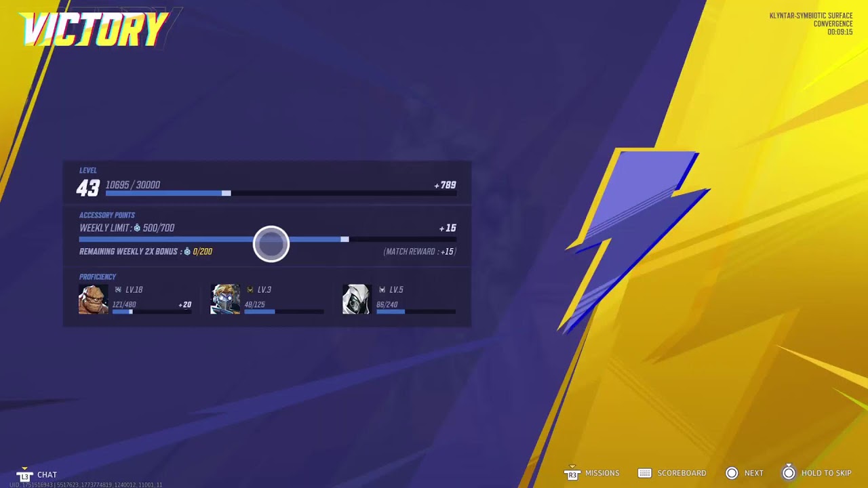Open the Missions prompt
The height and width of the screenshot is (488, 868).
click(591, 473)
